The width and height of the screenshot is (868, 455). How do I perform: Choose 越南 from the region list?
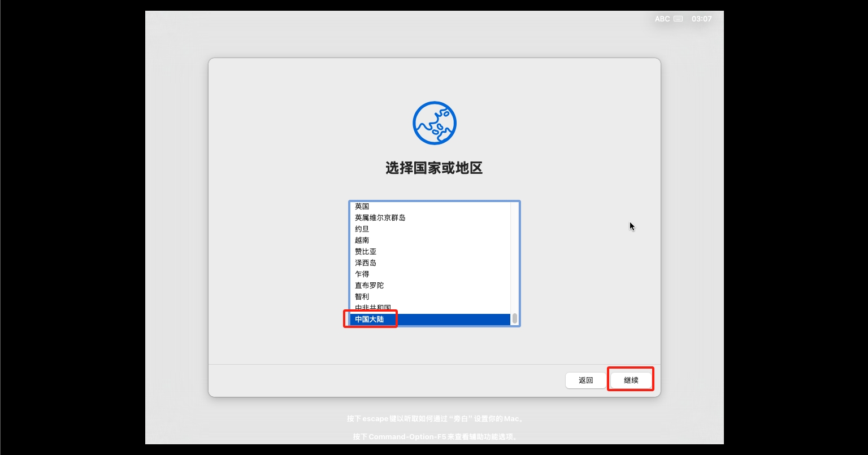point(430,240)
